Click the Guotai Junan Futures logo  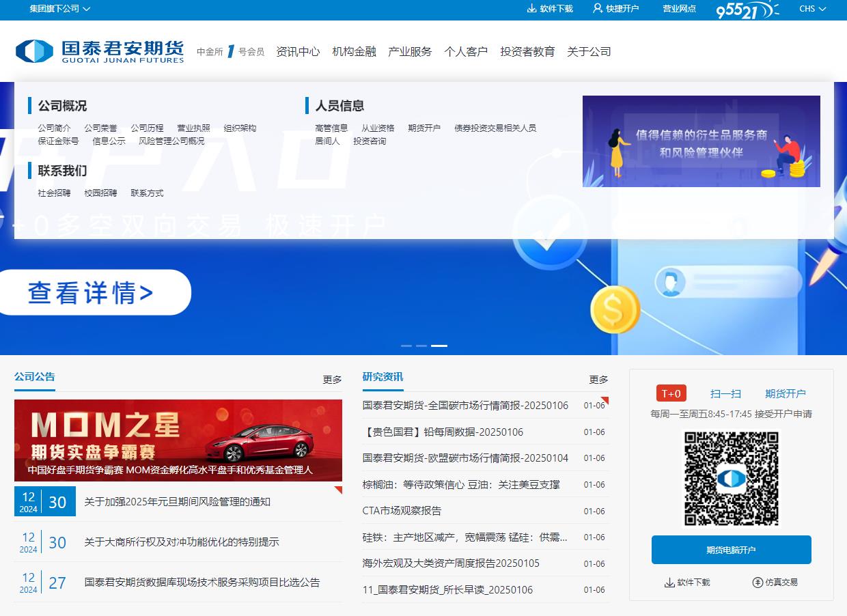click(100, 51)
